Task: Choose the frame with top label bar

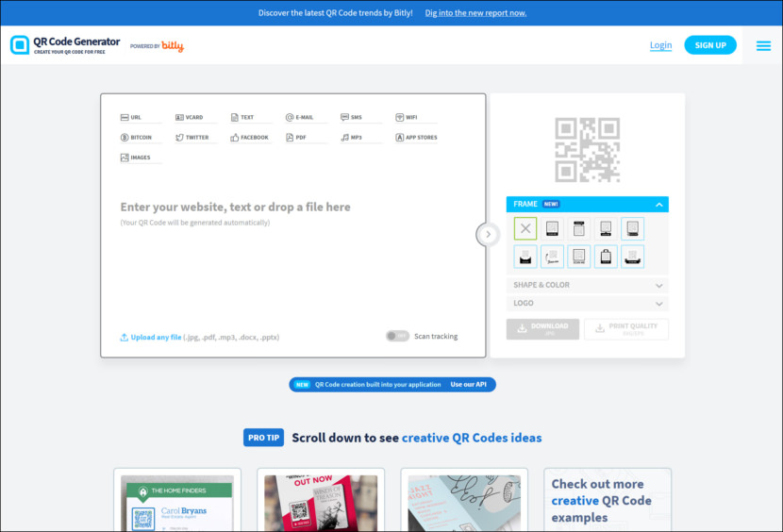Action: pos(579,229)
